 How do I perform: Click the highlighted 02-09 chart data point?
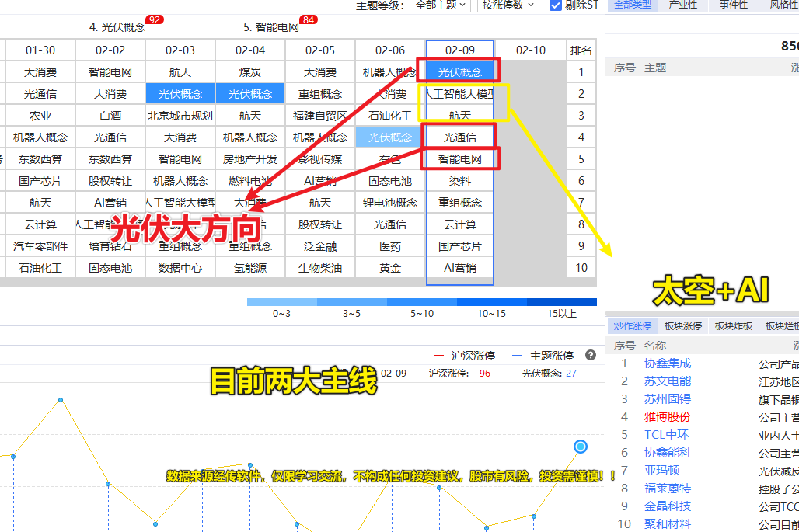[580, 447]
